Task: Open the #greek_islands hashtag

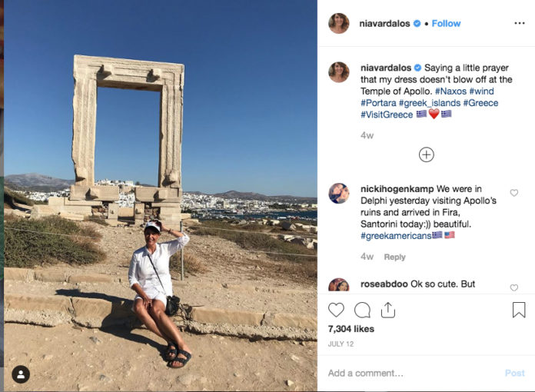Action: (x=430, y=103)
